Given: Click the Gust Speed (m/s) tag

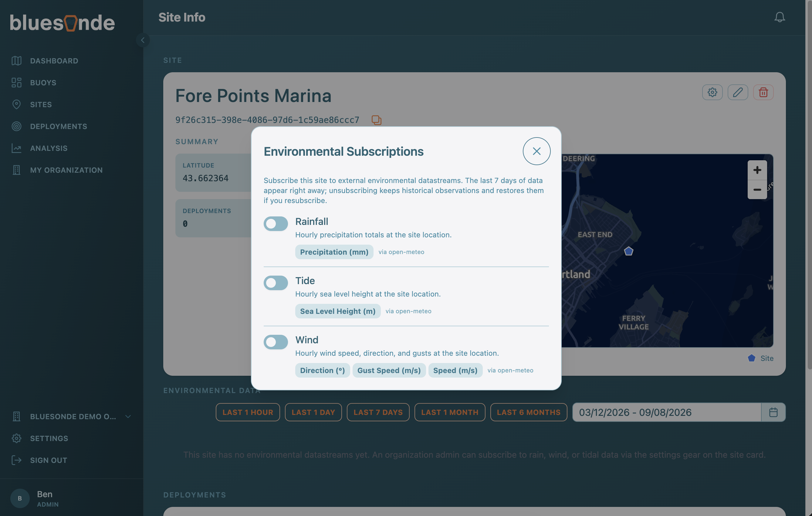Looking at the screenshot, I should click(x=389, y=370).
